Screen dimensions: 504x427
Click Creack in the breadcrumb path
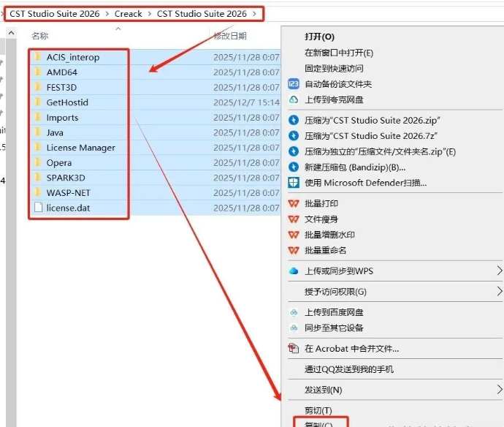129,14
